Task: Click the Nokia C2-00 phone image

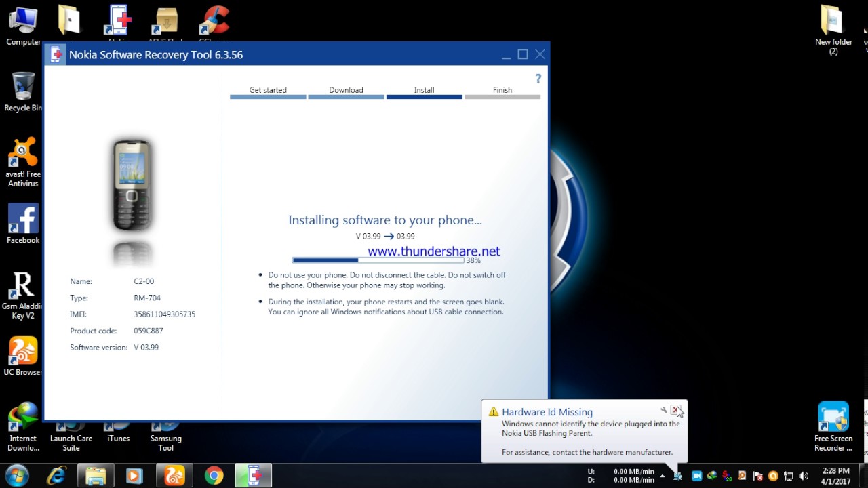Action: (x=132, y=185)
